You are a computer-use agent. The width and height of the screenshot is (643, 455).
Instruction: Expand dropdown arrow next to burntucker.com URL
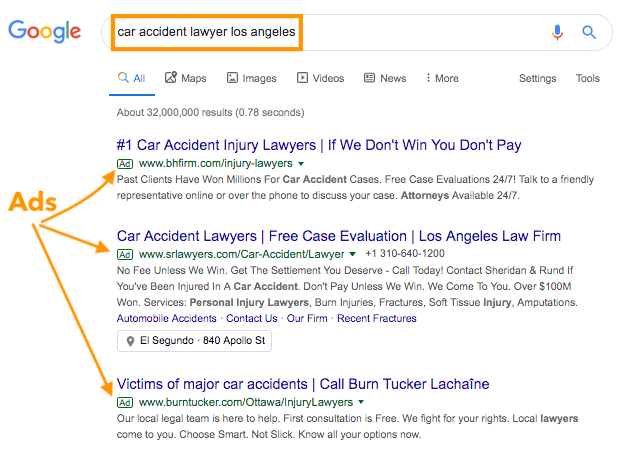point(361,402)
